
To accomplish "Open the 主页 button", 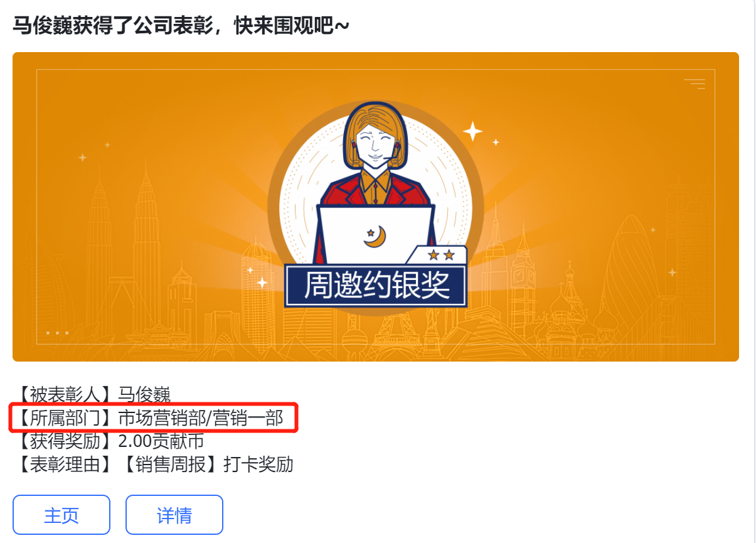I will 61,515.
